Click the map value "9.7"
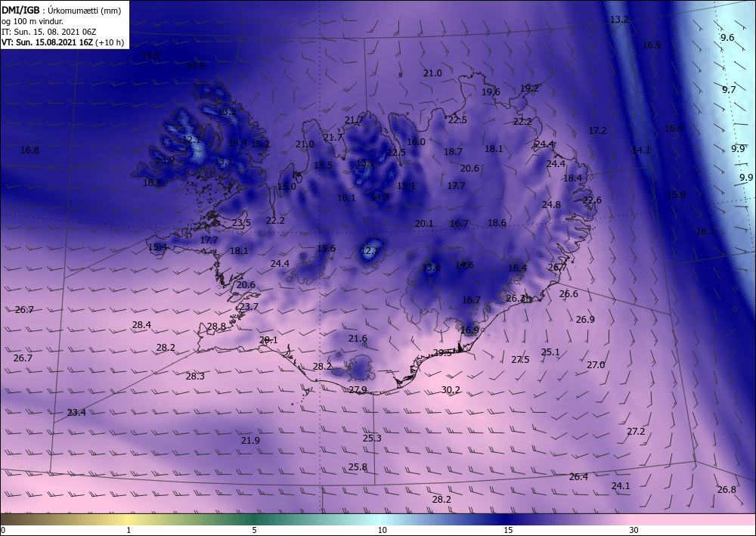756x536 pixels. pyautogui.click(x=729, y=90)
